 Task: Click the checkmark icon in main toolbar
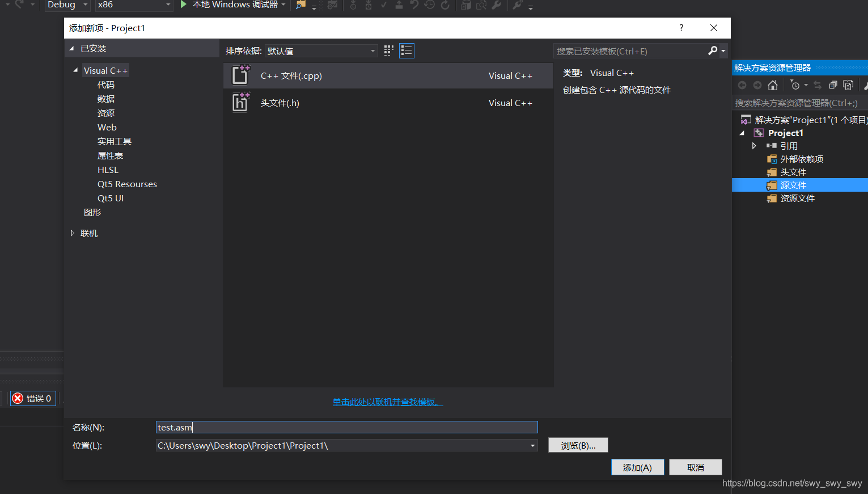pyautogui.click(x=384, y=5)
